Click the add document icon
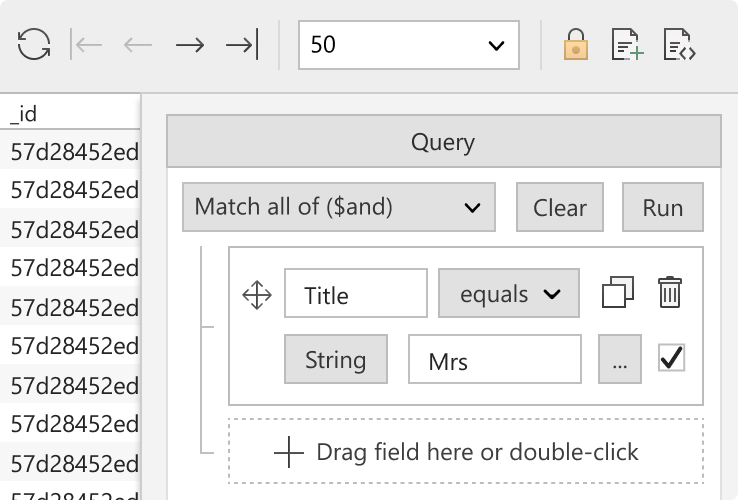Viewport: 738px width, 500px height. tap(627, 44)
